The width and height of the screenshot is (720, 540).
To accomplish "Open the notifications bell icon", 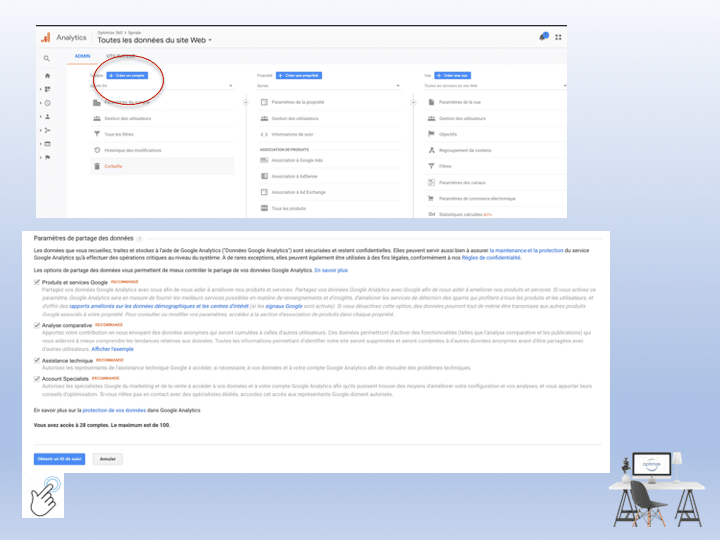I will pyautogui.click(x=544, y=37).
